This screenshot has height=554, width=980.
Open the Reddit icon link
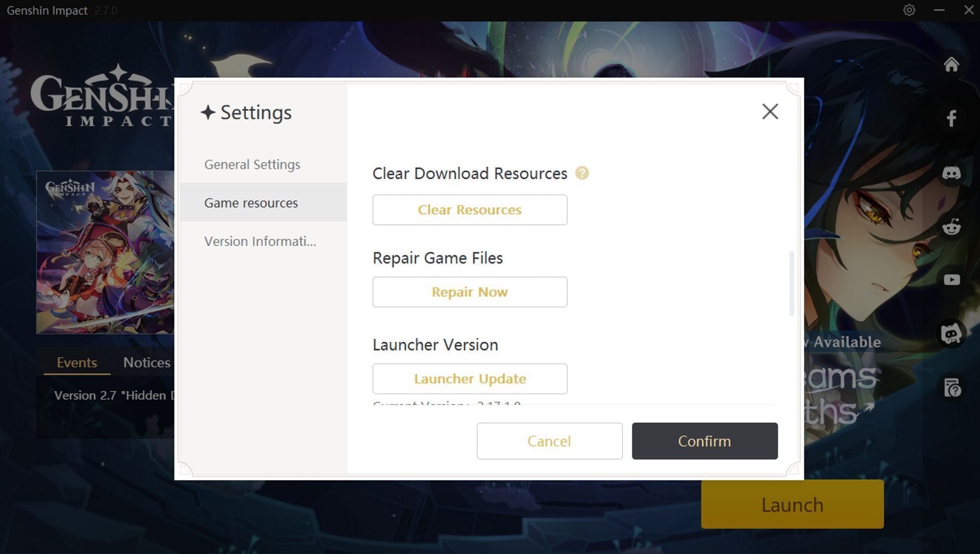click(951, 227)
